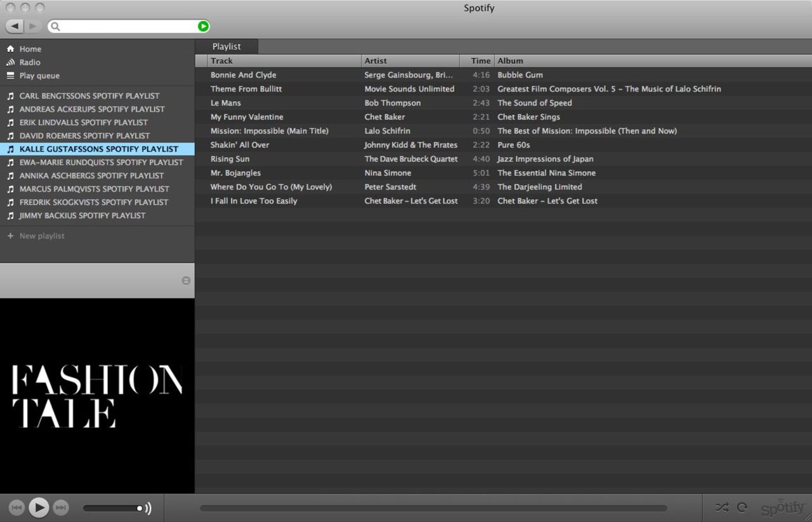This screenshot has height=522, width=812.
Task: Click note icon for Andreas Ackerups playlist
Action: click(x=10, y=109)
